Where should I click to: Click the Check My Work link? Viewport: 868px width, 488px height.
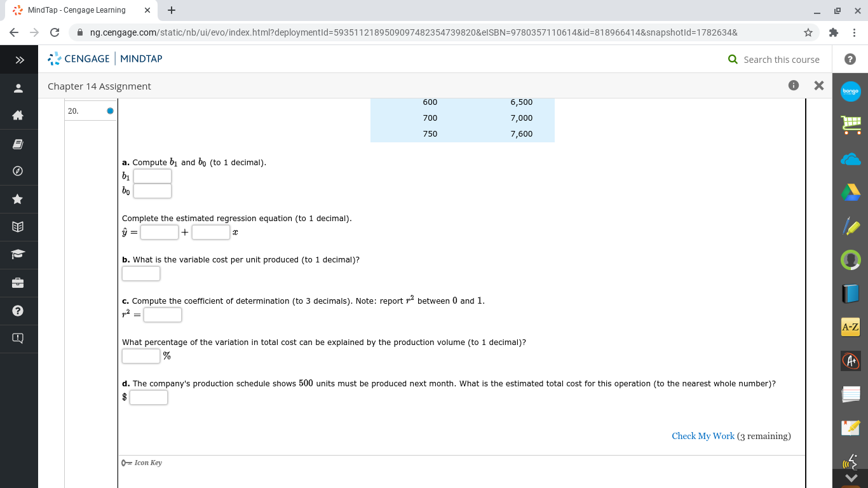click(703, 436)
